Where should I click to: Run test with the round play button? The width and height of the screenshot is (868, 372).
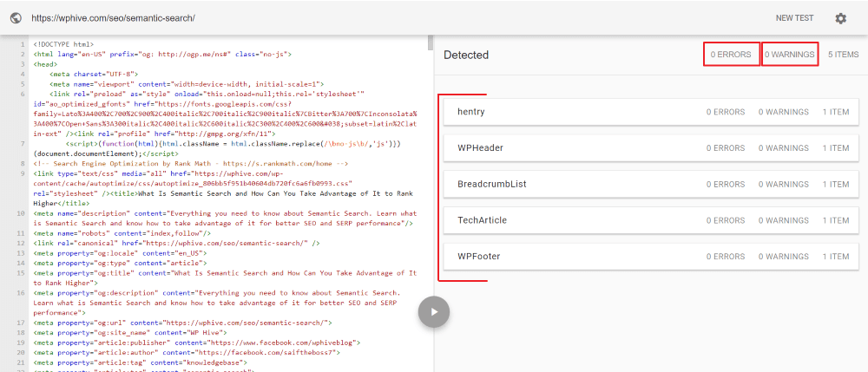coord(433,312)
